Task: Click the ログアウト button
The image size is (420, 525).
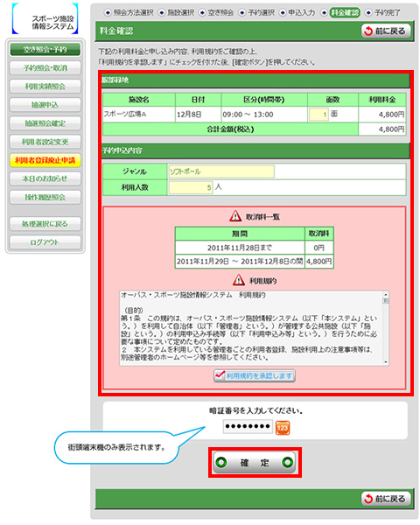Action: (45, 242)
